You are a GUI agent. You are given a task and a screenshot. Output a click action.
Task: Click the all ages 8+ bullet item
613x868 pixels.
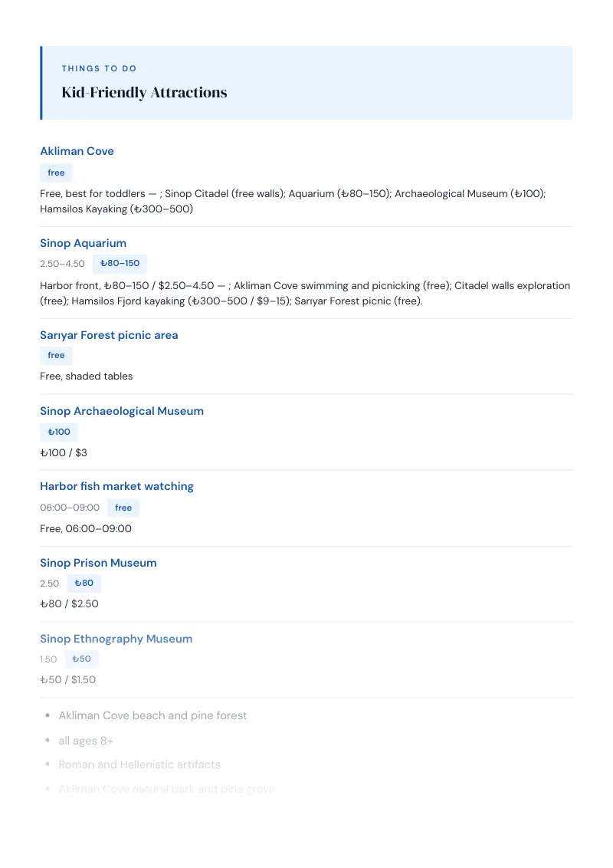point(86,741)
